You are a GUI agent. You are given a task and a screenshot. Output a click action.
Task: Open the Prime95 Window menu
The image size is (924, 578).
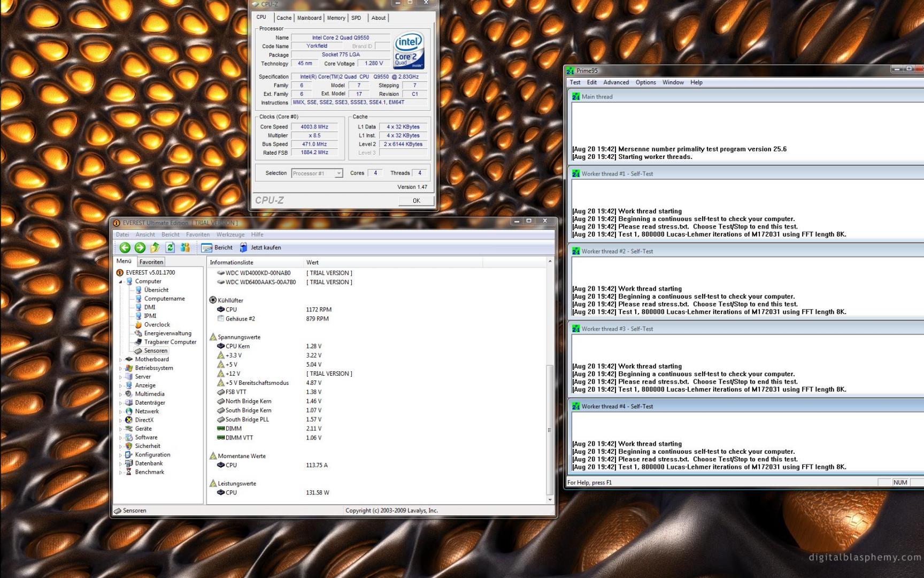point(673,82)
